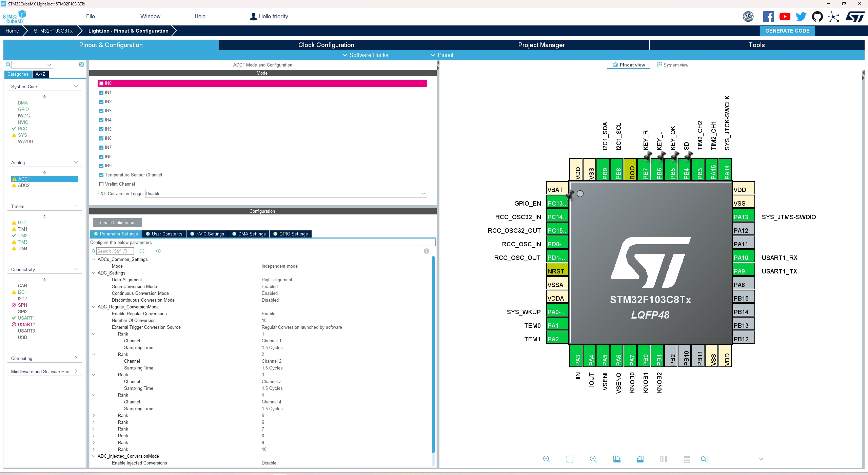Click the parameter info icon
This screenshot has width=868, height=475.
click(427, 251)
